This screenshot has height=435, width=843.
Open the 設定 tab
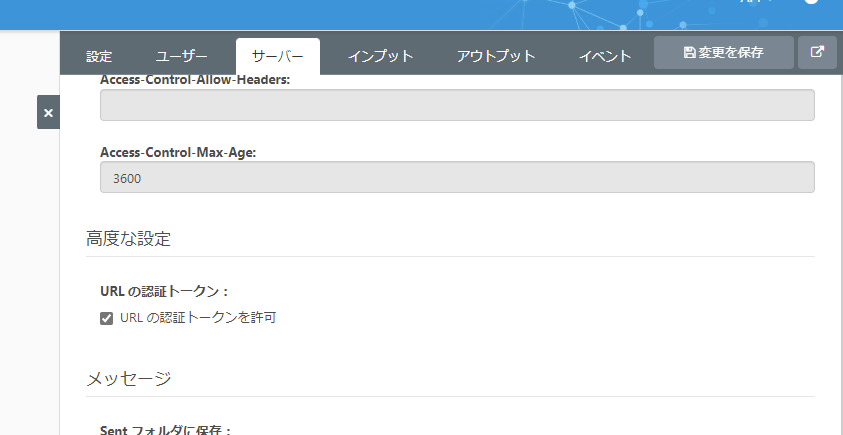(99, 56)
